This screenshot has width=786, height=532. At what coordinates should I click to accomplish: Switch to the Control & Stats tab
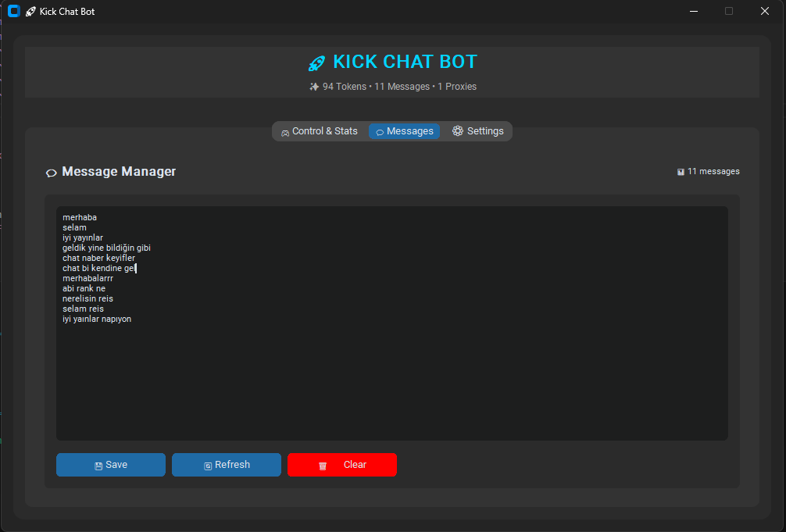coord(319,131)
